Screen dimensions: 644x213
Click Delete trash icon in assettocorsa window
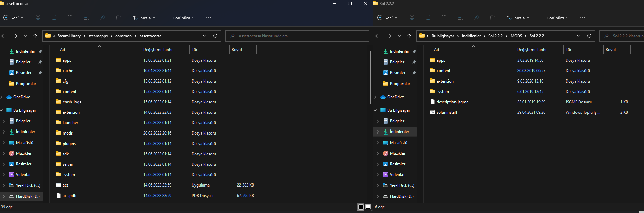118,18
